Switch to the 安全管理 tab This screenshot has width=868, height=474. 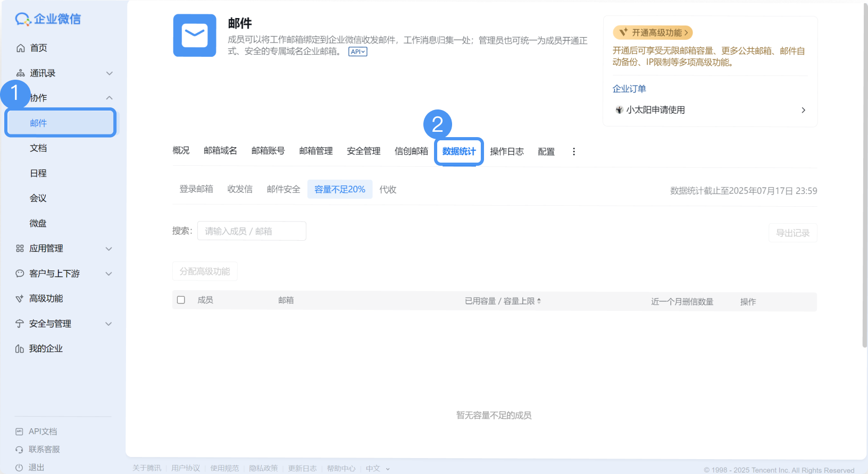(364, 151)
